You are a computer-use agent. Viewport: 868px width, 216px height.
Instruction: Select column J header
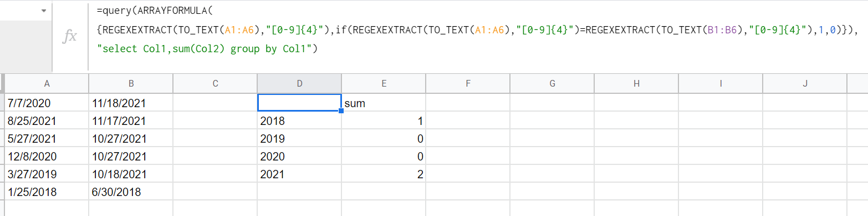(805, 84)
